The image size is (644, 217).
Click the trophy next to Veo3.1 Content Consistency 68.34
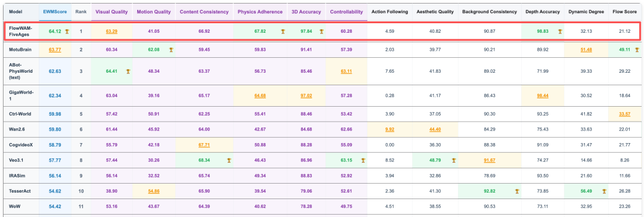(229, 160)
